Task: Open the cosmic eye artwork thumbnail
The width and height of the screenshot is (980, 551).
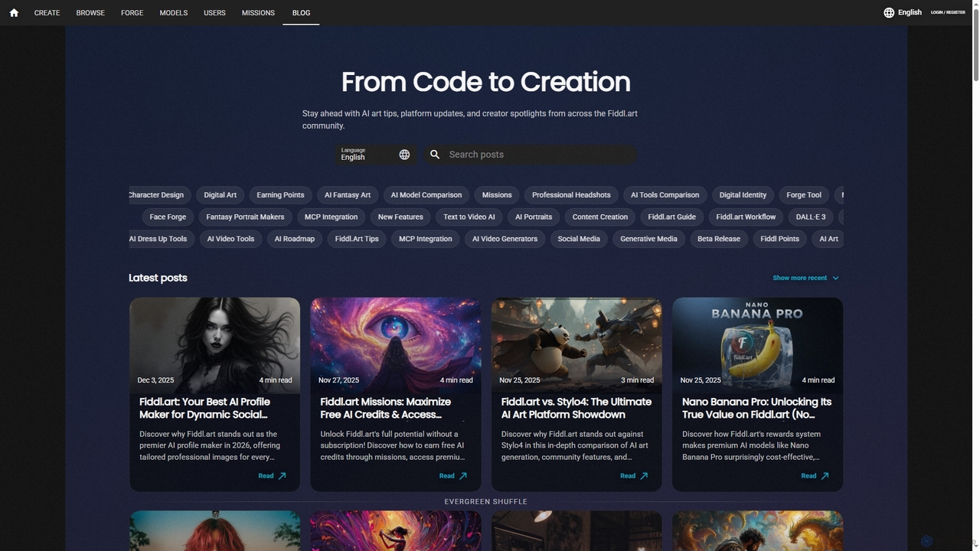Action: pos(396,344)
